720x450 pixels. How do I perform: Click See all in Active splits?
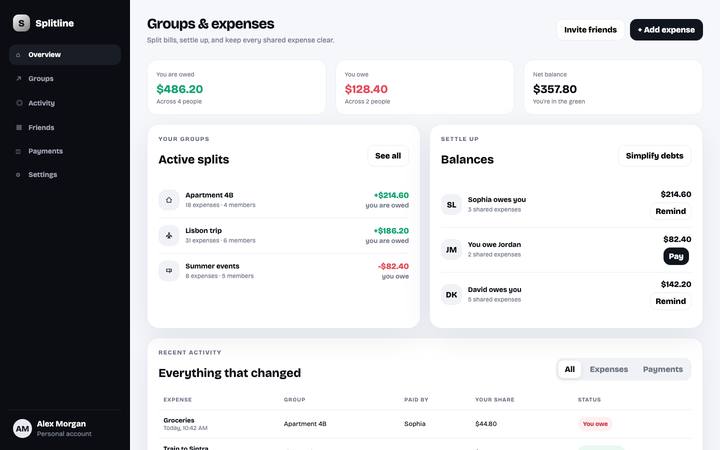click(388, 156)
